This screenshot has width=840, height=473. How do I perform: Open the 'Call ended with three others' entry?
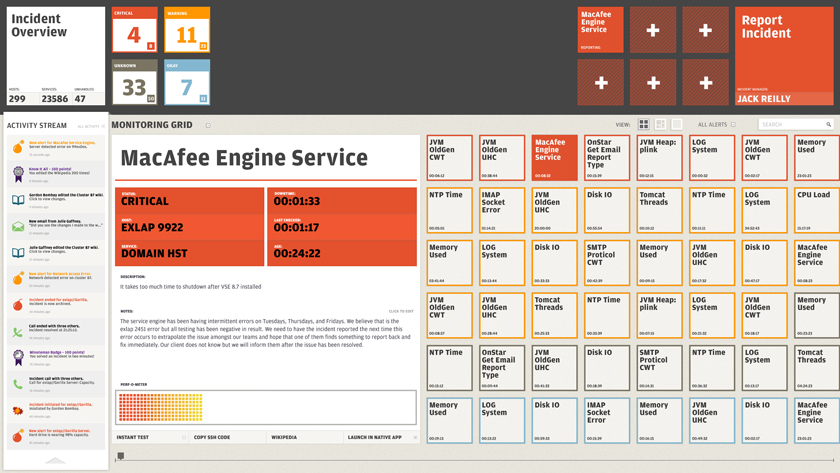coord(56,331)
